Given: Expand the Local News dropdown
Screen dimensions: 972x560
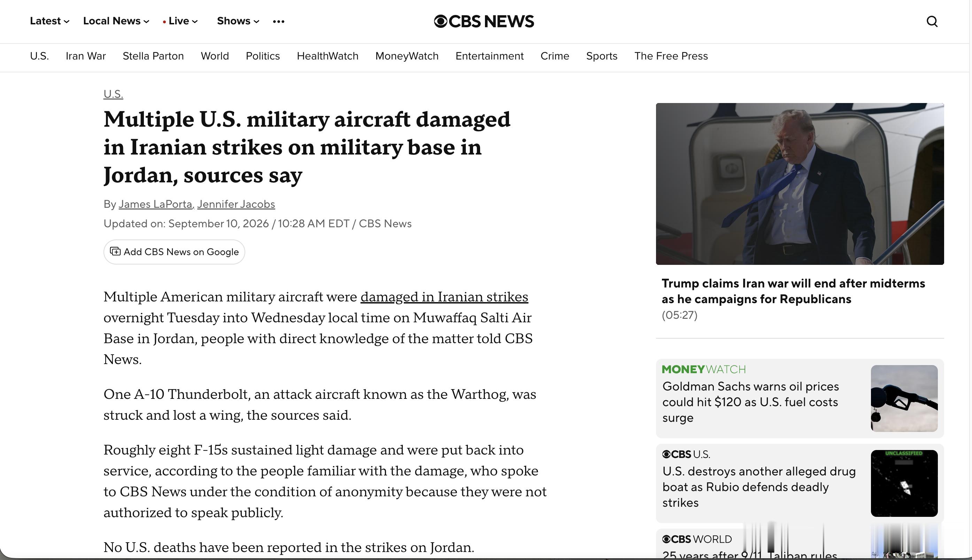Looking at the screenshot, I should coord(116,21).
